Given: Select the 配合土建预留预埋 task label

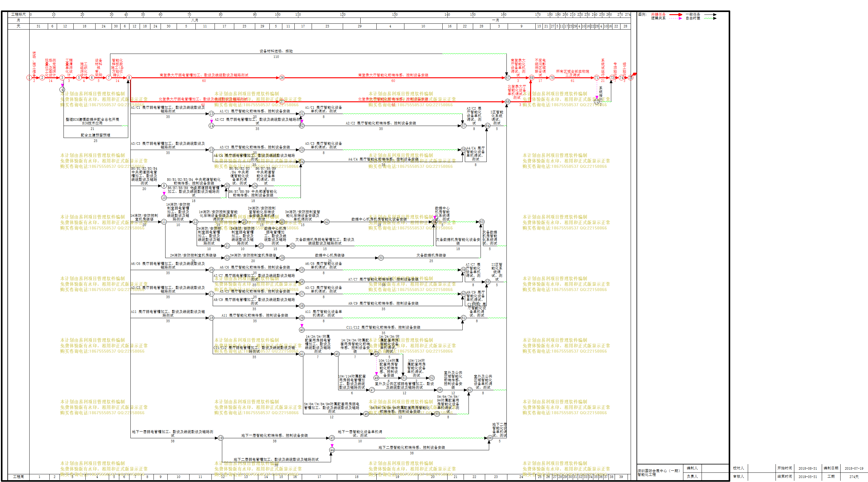Looking at the screenshot, I should point(95,135).
